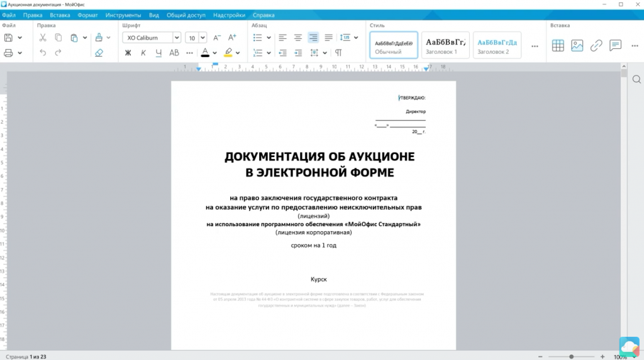Open the XO Caliburn font dropdown
The image size is (644, 360).
click(176, 38)
